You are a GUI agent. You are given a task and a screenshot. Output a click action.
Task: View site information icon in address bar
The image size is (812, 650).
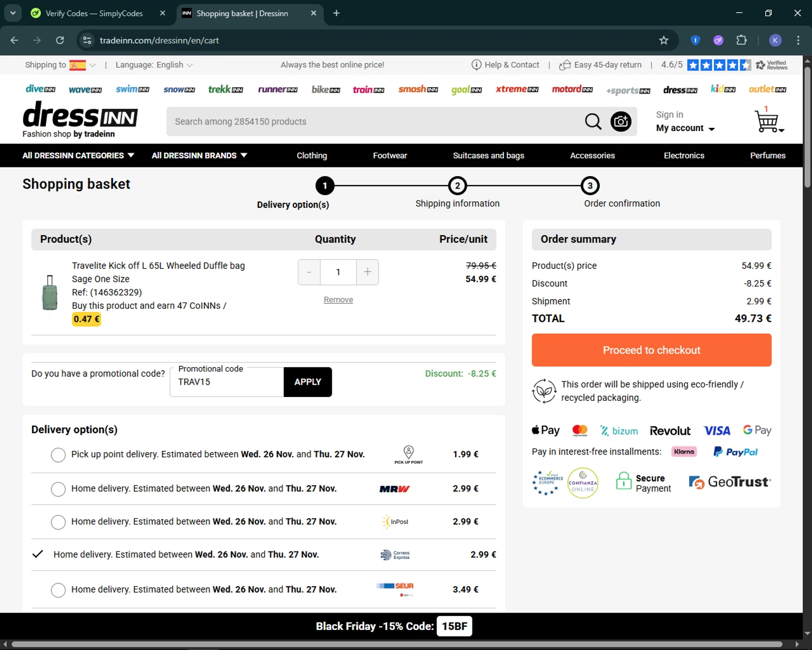click(87, 40)
